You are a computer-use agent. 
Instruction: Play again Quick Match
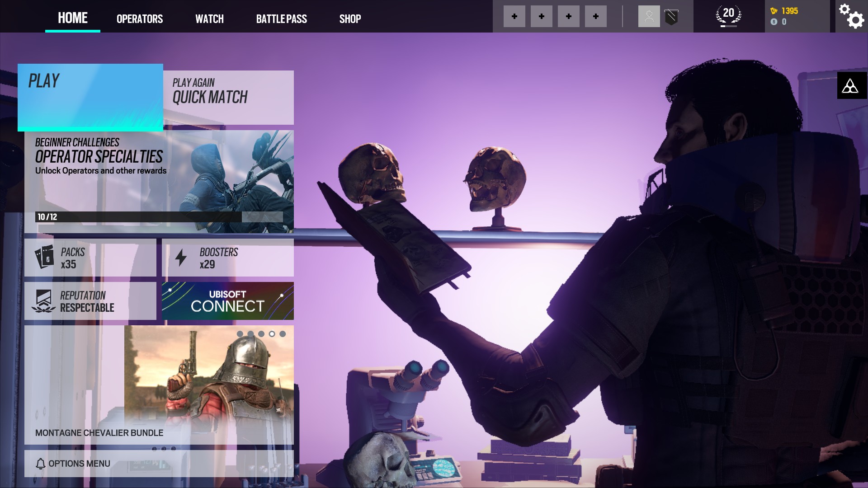tap(229, 98)
